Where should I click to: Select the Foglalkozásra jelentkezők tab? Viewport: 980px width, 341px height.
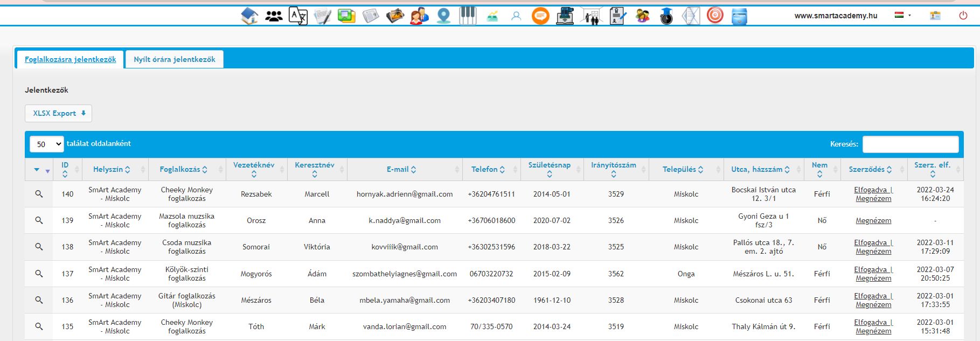pyautogui.click(x=70, y=59)
